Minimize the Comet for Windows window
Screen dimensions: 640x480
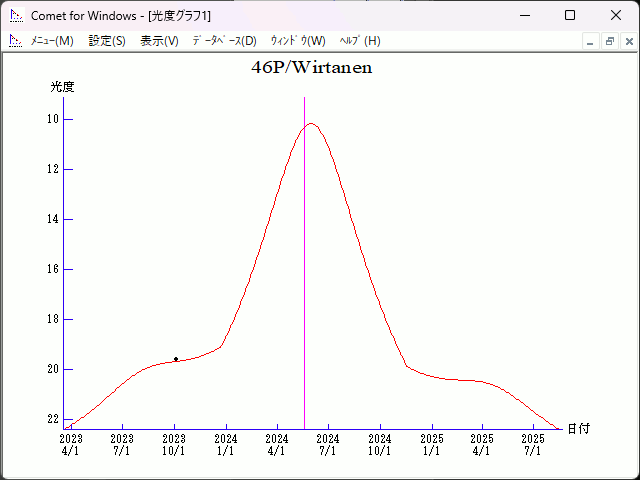pos(525,16)
